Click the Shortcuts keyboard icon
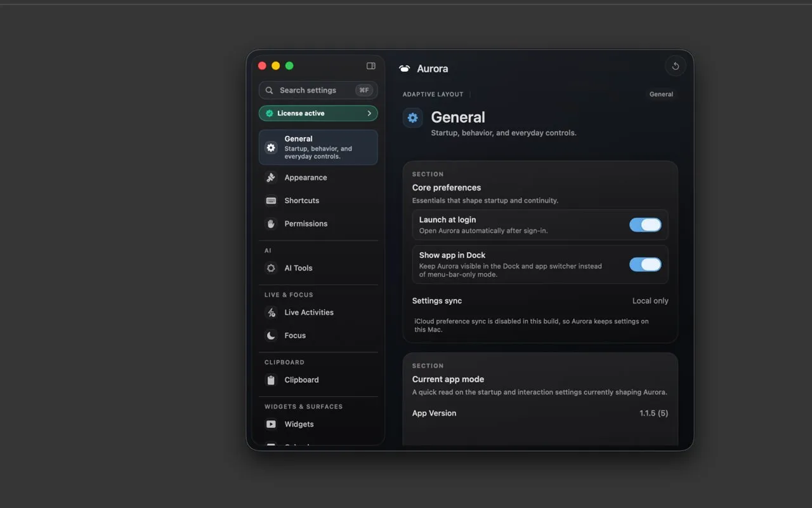The image size is (812, 508). pos(271,201)
